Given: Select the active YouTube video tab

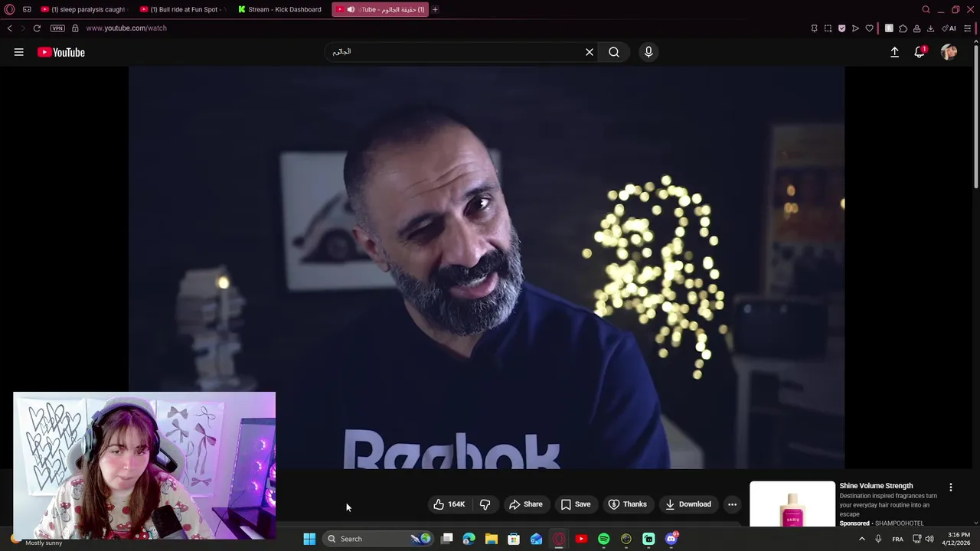Looking at the screenshot, I should (x=380, y=9).
